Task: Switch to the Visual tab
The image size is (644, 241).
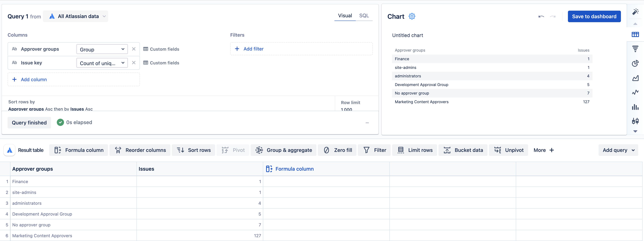Action: click(x=345, y=16)
